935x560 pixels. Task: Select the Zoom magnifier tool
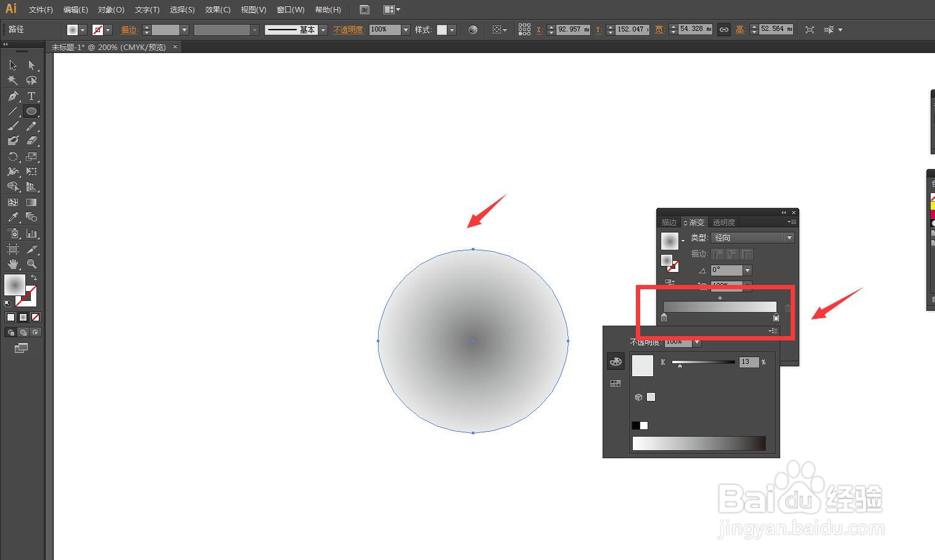[x=31, y=264]
